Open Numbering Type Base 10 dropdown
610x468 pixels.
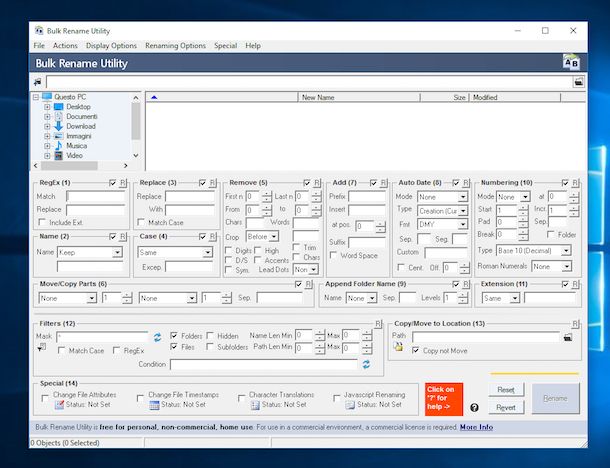pyautogui.click(x=566, y=251)
